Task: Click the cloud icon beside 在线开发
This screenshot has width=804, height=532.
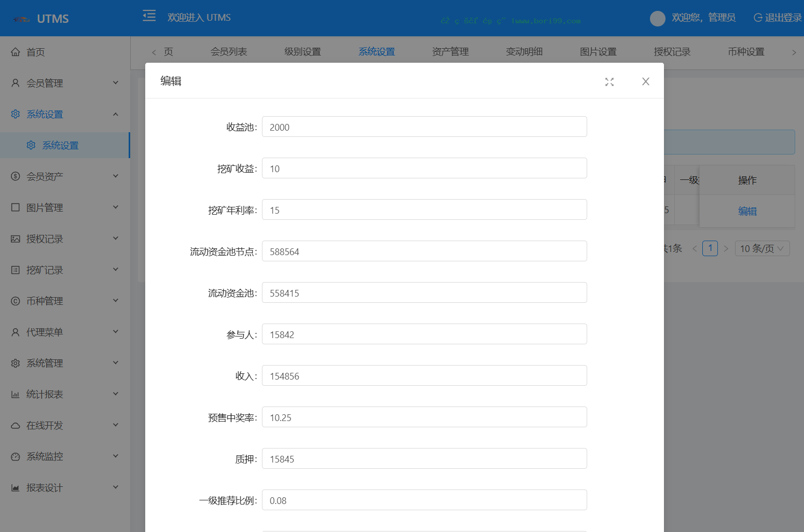Action: (x=16, y=425)
